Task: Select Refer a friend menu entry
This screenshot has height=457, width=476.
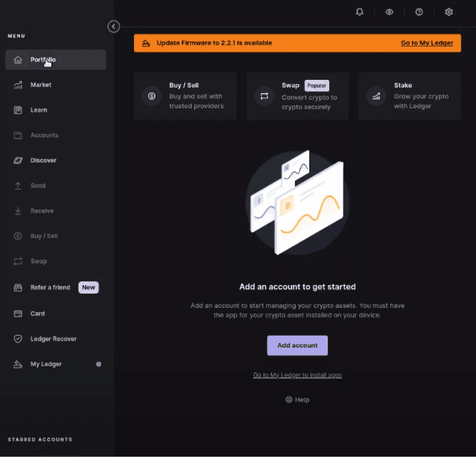Action: [x=56, y=288]
